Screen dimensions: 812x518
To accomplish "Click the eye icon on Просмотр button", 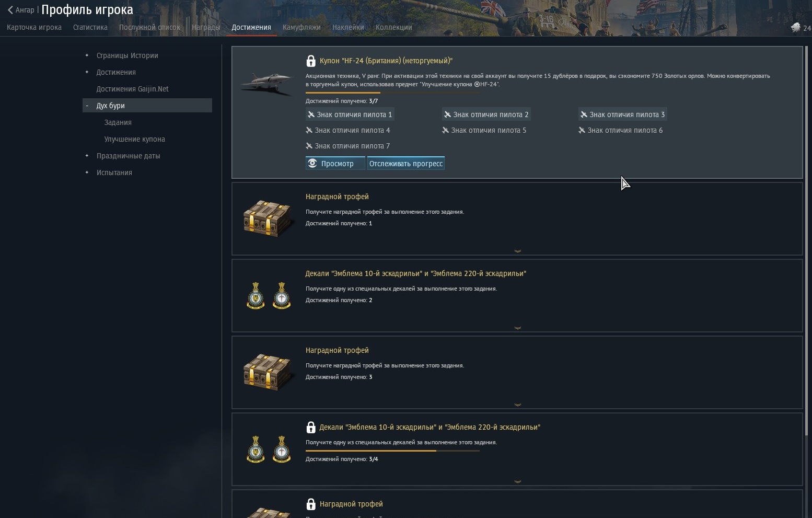I will click(x=312, y=163).
